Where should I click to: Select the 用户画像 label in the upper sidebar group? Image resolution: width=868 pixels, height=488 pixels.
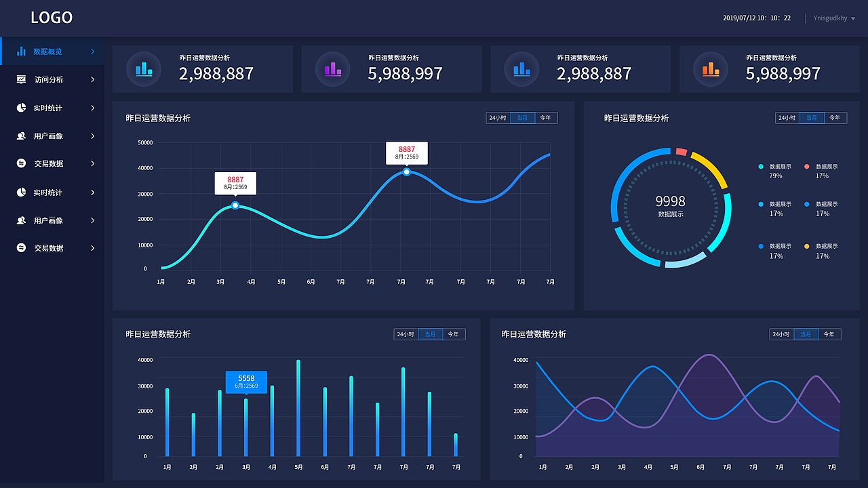point(49,136)
